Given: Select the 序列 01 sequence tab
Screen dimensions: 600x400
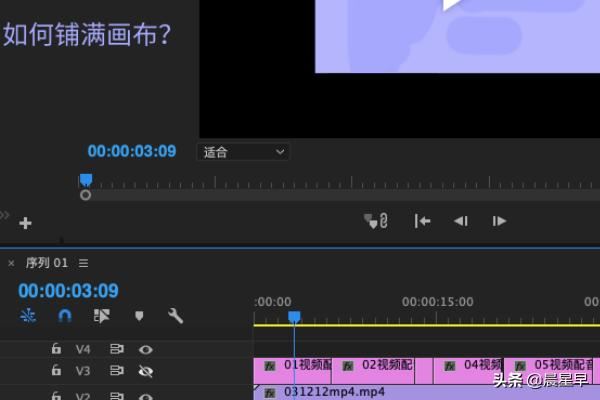Looking at the screenshot, I should point(47,263).
